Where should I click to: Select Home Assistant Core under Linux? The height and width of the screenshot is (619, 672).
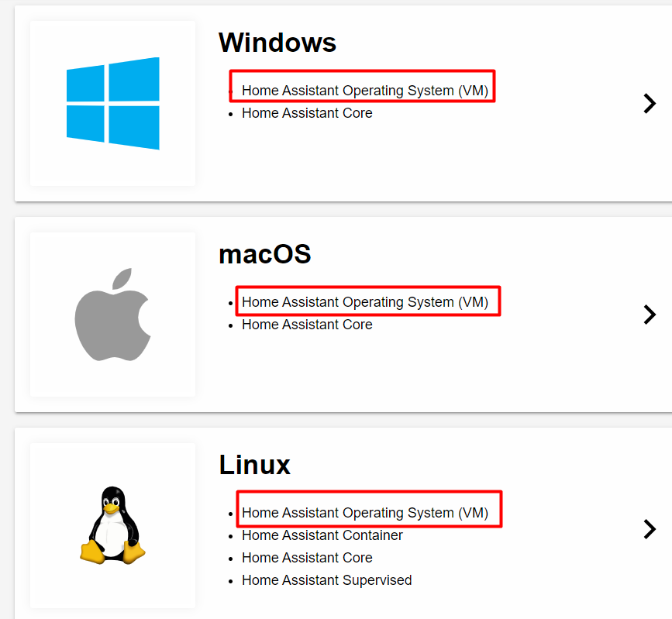(307, 558)
